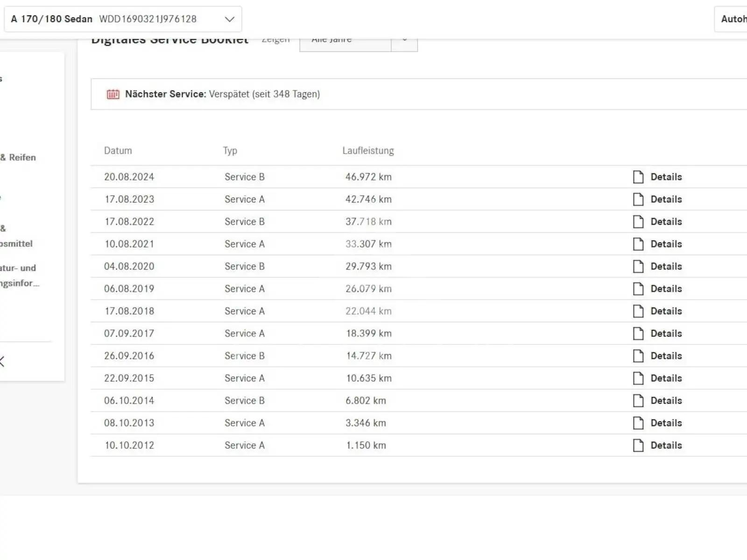Open Details link for 26.079 km service
The width and height of the screenshot is (747, 560).
(666, 289)
